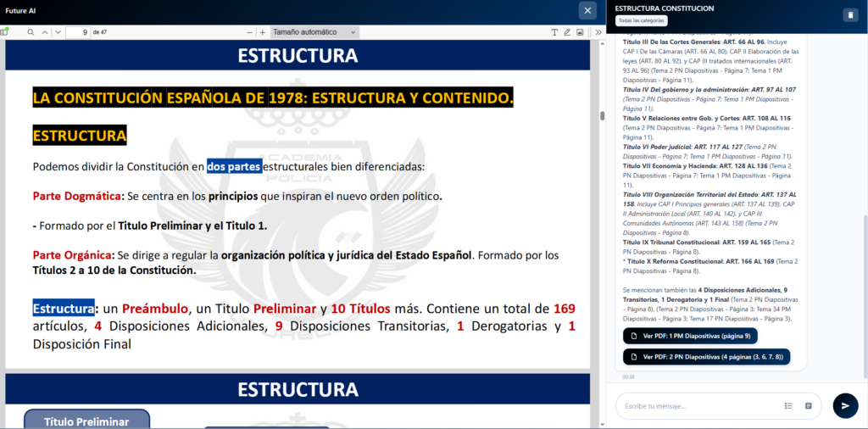
Task: Click the red text 'Parte Dogmática'
Action: tap(77, 197)
